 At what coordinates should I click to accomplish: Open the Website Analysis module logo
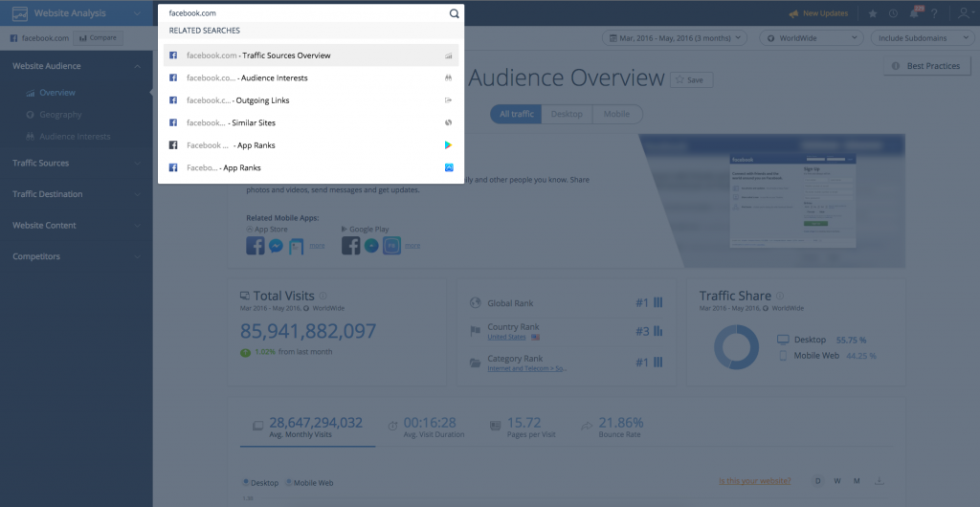click(20, 13)
